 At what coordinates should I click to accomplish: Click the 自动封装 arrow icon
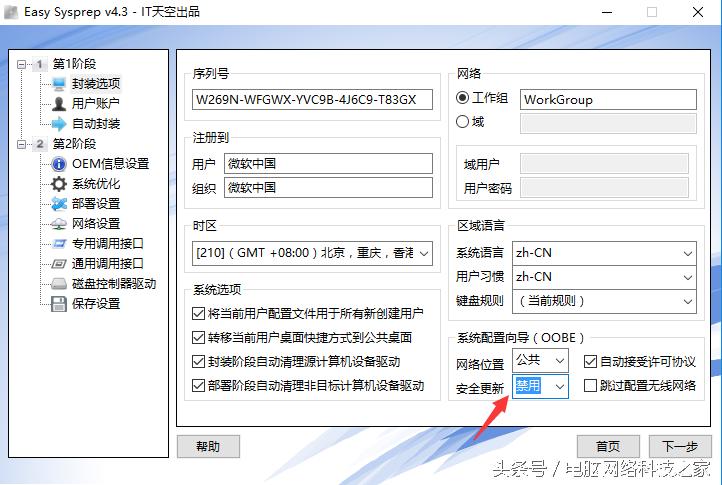pyautogui.click(x=59, y=123)
